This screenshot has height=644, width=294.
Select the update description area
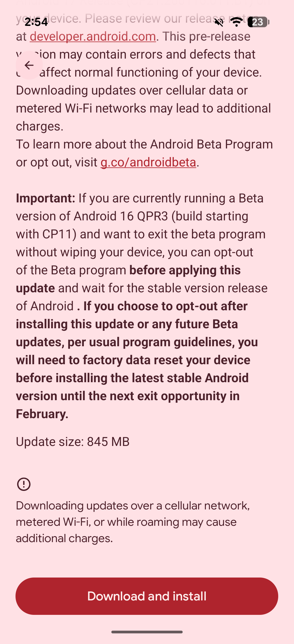click(x=147, y=300)
